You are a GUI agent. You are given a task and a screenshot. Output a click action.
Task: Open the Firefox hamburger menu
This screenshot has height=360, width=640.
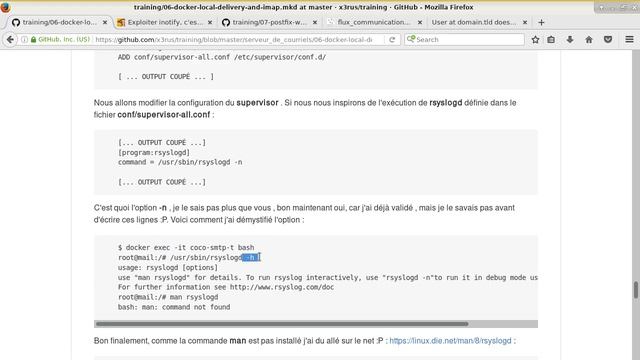pos(629,40)
